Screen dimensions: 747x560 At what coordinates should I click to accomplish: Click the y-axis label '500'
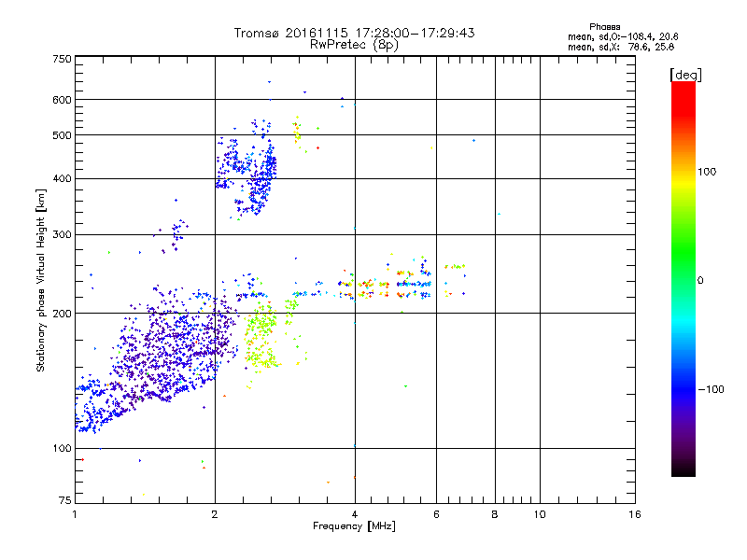click(x=62, y=135)
